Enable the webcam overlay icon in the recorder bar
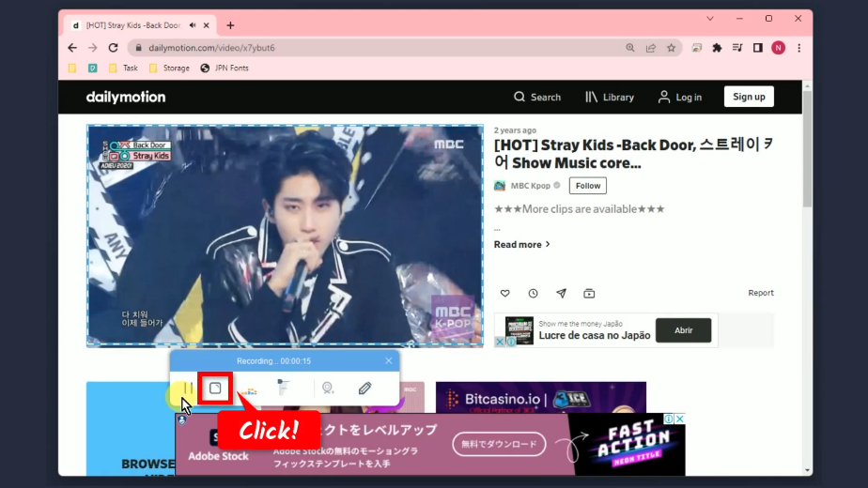 (328, 389)
